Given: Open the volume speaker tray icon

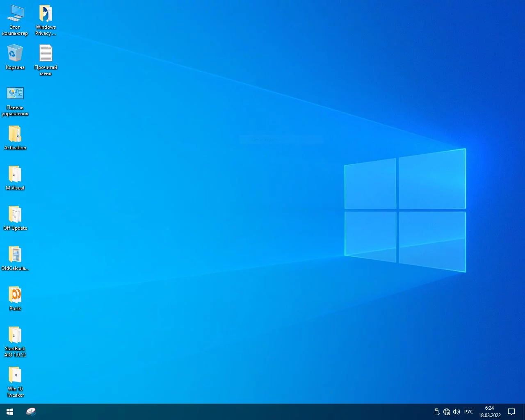Looking at the screenshot, I should [457, 412].
